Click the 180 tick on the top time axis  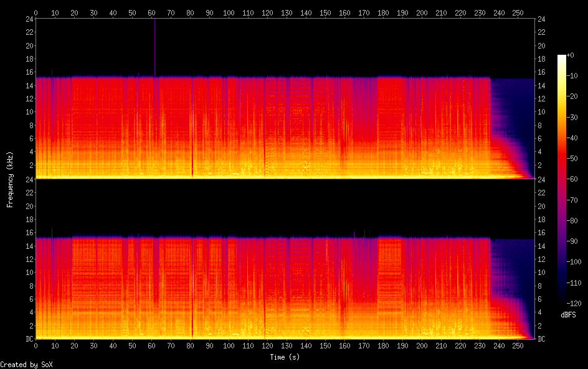coord(383,12)
